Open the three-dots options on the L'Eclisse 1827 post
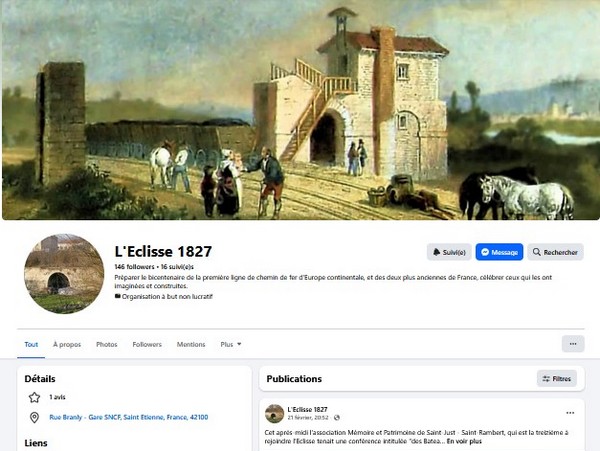The image size is (600, 451). [x=570, y=413]
